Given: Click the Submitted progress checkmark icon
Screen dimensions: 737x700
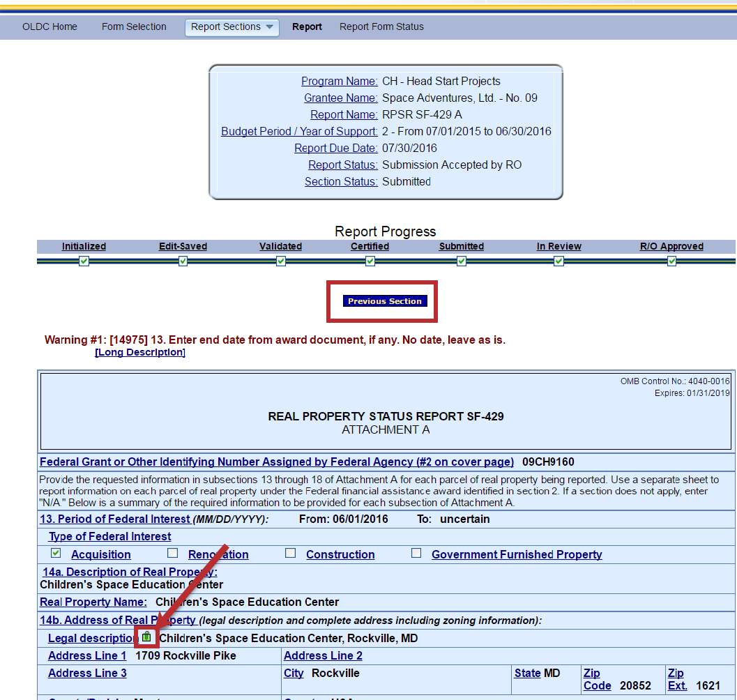Looking at the screenshot, I should [x=462, y=261].
